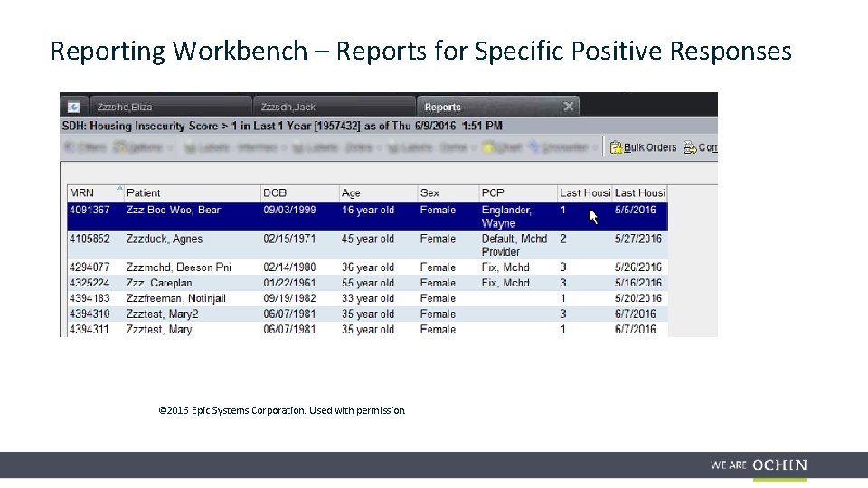Sort by the Sex column header

coord(448,193)
